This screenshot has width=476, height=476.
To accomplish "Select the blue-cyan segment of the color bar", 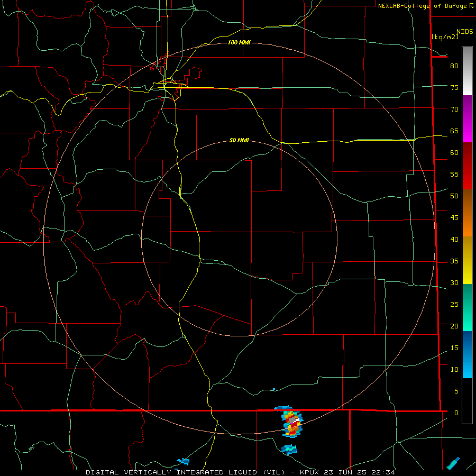I will (x=467, y=354).
